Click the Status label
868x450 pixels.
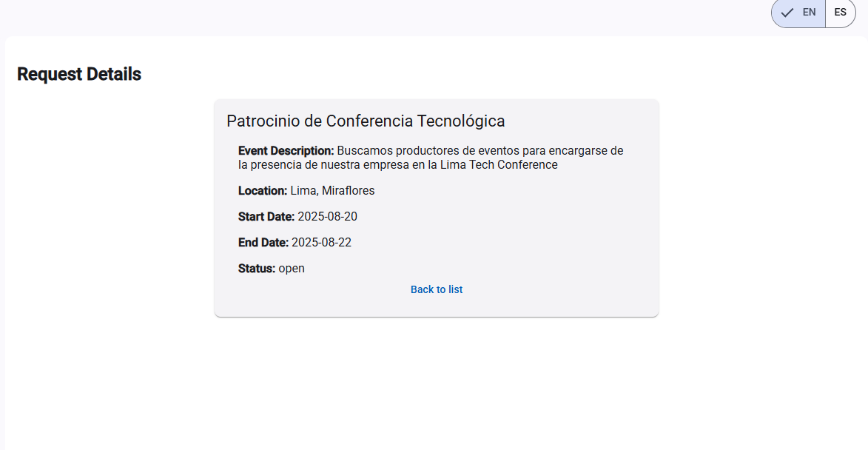click(257, 269)
